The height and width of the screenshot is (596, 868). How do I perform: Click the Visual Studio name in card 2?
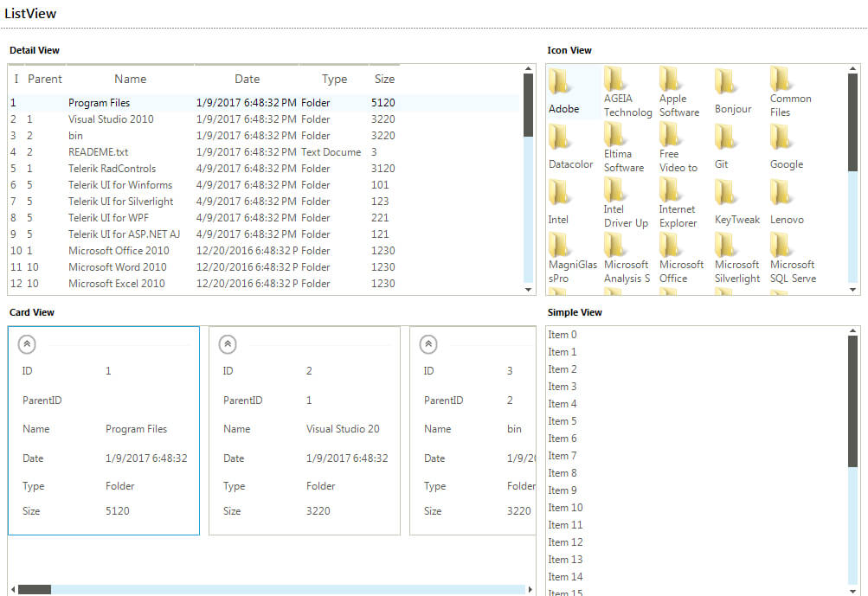pos(343,429)
